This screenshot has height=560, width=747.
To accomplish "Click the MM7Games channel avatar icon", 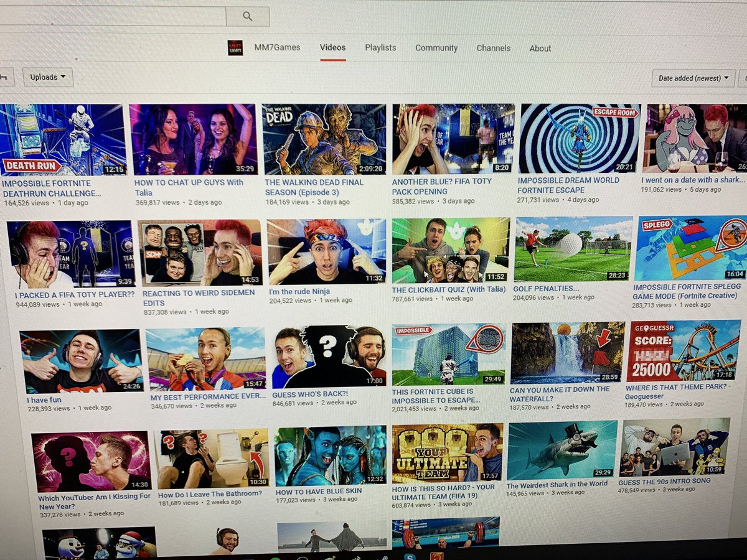I will coord(235,47).
